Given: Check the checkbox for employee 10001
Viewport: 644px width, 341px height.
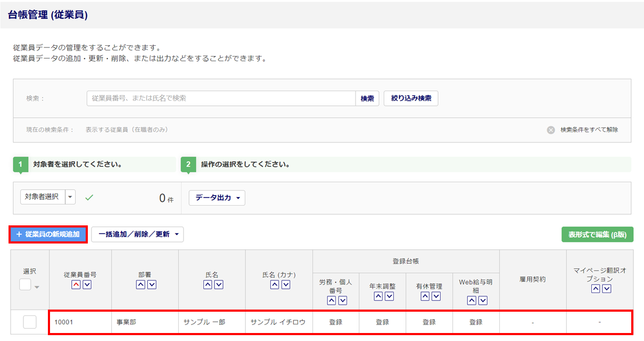Looking at the screenshot, I should pyautogui.click(x=30, y=322).
